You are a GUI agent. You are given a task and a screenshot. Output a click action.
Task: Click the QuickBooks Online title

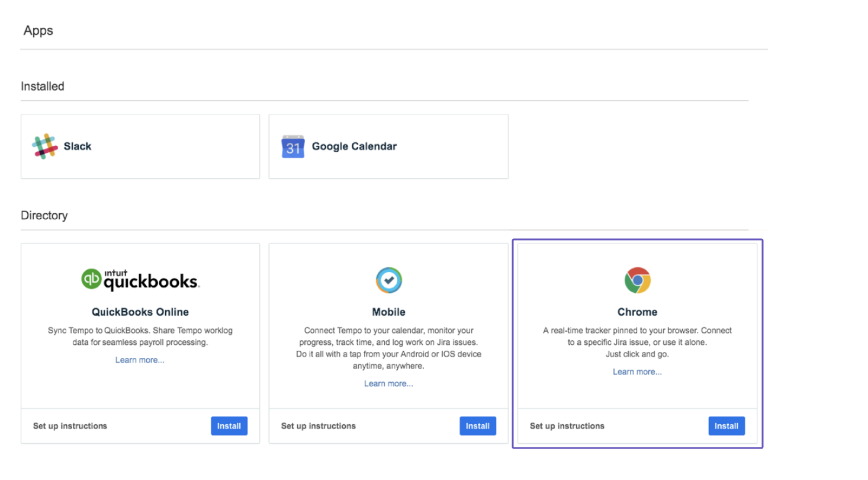point(140,312)
